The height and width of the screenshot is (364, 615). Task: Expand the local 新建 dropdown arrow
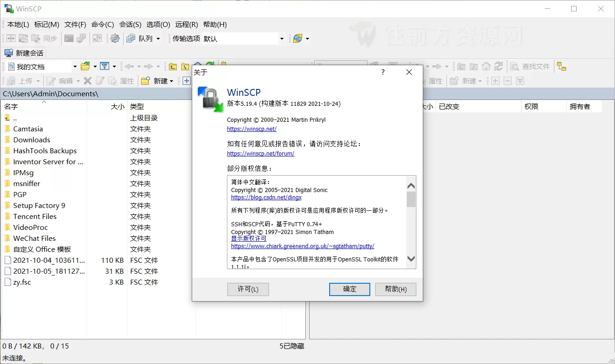[171, 81]
